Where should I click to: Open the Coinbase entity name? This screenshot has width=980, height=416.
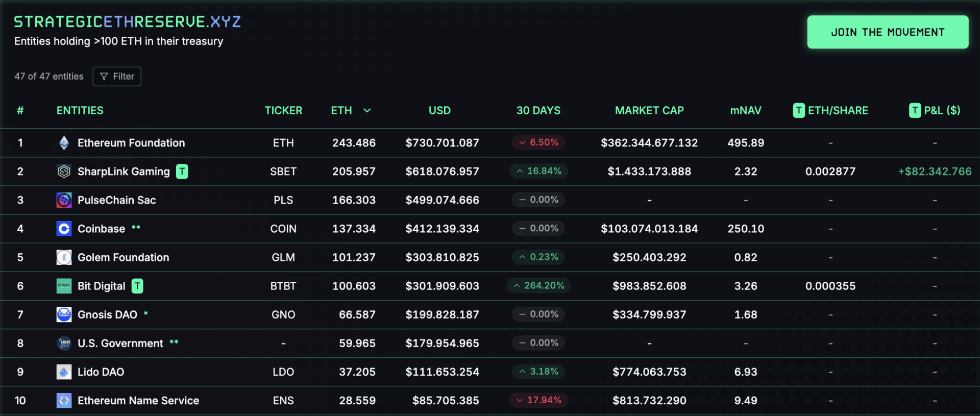pyautogui.click(x=101, y=229)
